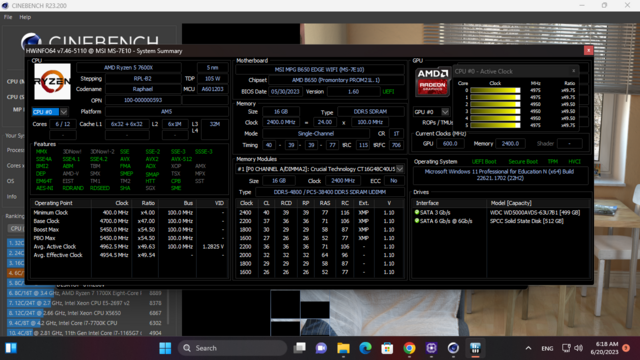
Task: Close the HWiNFO64 System Summary window
Action: click(x=588, y=50)
